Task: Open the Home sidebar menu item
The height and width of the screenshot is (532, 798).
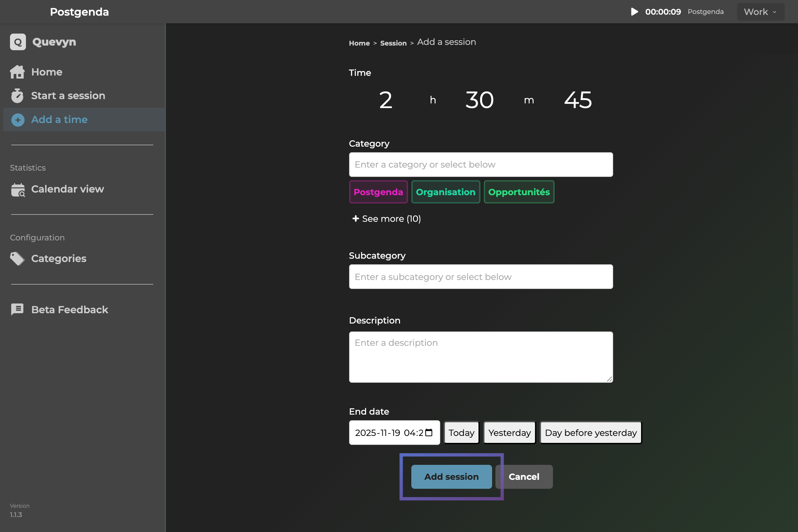Action: click(x=84, y=72)
